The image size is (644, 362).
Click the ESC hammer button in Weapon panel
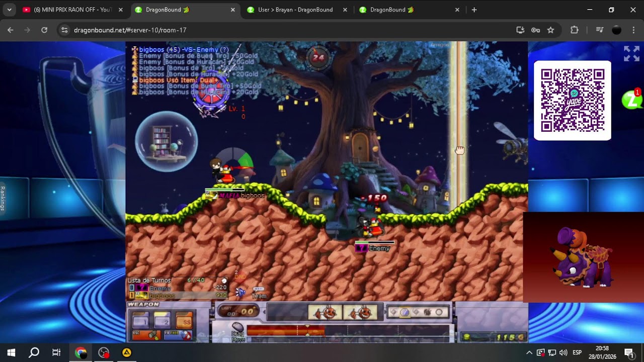pyautogui.click(x=146, y=335)
